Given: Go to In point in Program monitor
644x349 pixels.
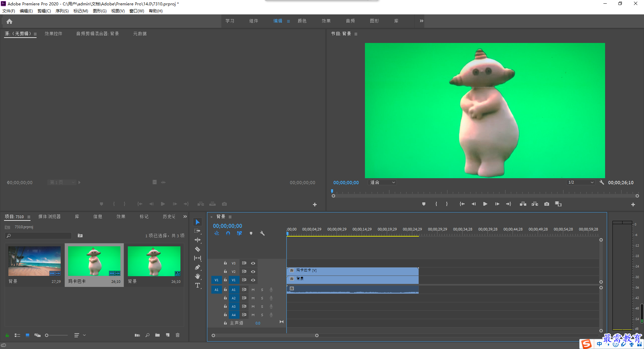Looking at the screenshot, I should tap(462, 204).
